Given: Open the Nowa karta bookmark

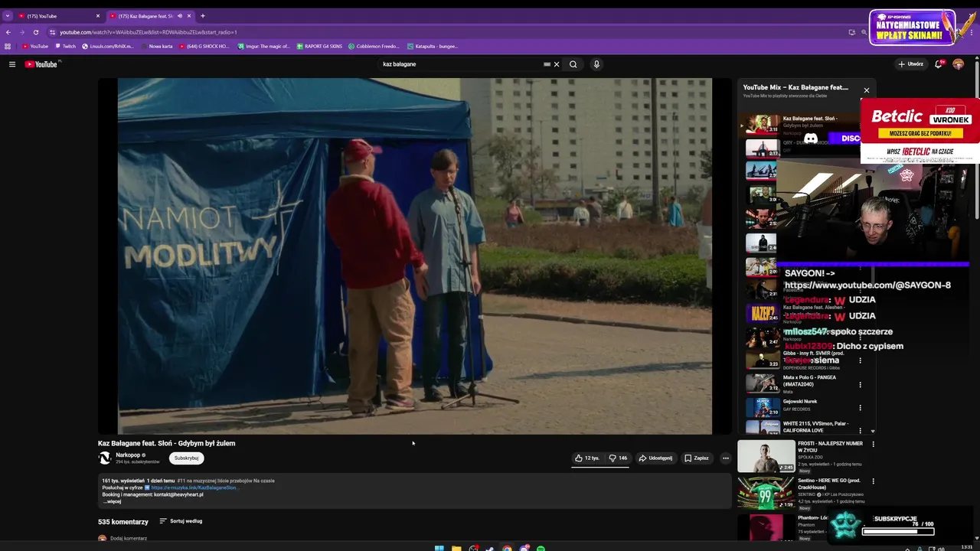Looking at the screenshot, I should click(157, 46).
